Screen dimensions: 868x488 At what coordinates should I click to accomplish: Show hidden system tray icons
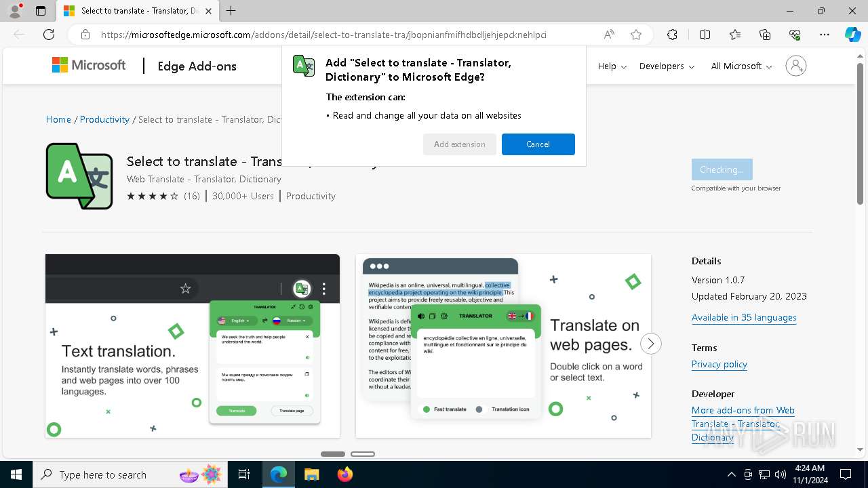click(731, 474)
